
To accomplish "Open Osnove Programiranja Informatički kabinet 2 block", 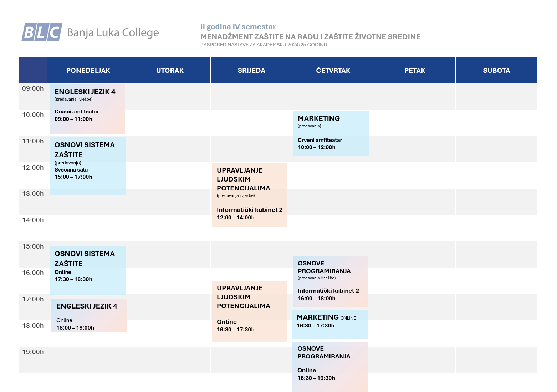I will (x=331, y=282).
